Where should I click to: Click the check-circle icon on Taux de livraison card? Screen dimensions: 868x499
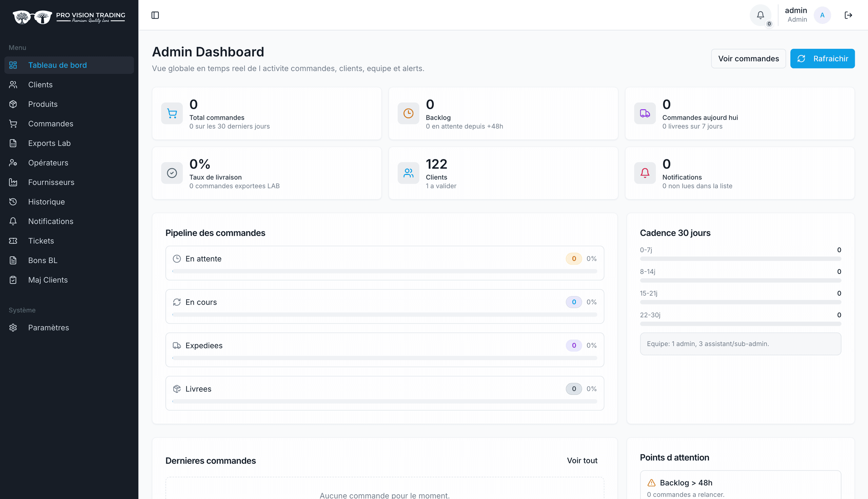click(172, 173)
